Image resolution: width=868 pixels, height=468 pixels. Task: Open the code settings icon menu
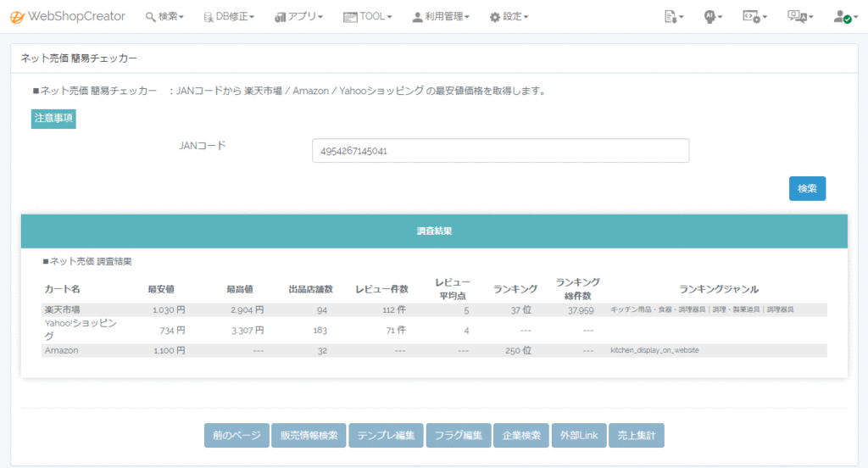pyautogui.click(x=754, y=17)
